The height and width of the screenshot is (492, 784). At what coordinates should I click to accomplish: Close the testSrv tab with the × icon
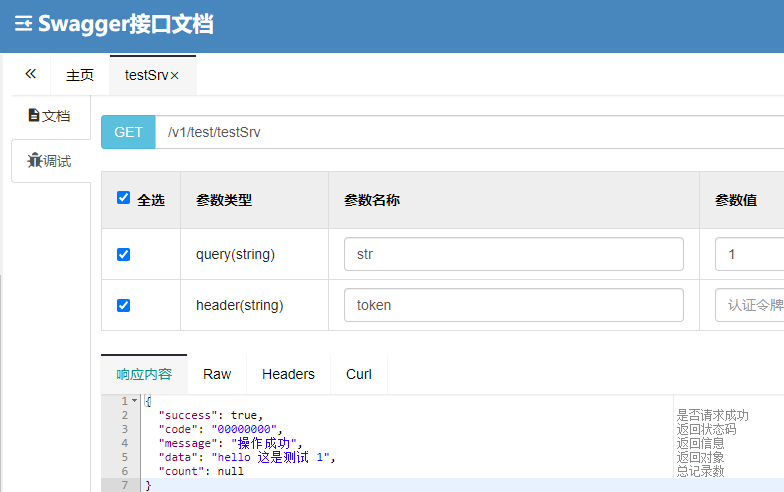(174, 76)
